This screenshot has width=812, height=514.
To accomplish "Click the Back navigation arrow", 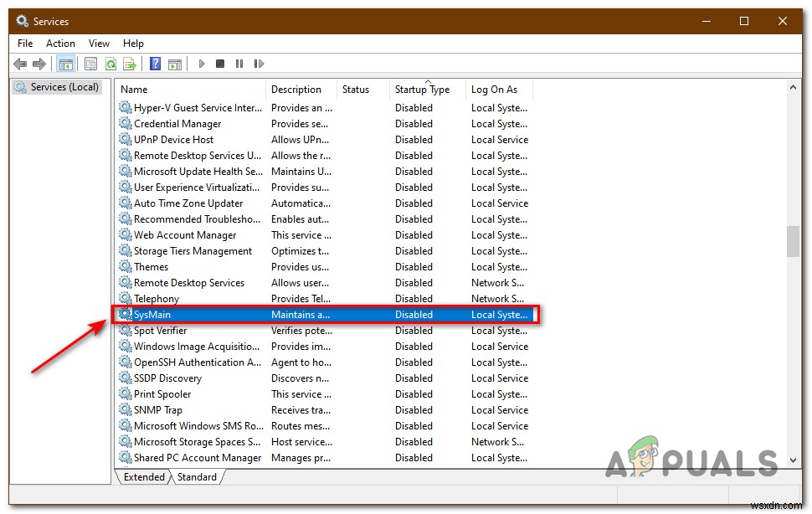I will tap(19, 63).
